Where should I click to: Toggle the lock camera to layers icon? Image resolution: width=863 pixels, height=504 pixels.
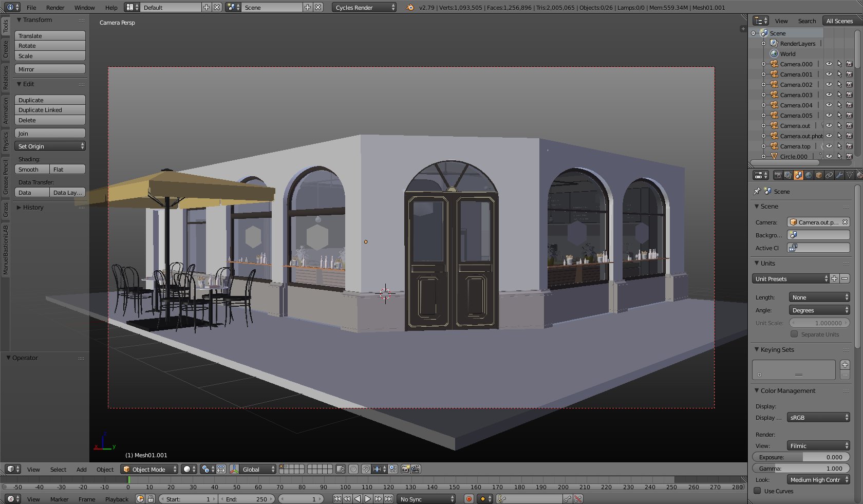[x=341, y=469]
